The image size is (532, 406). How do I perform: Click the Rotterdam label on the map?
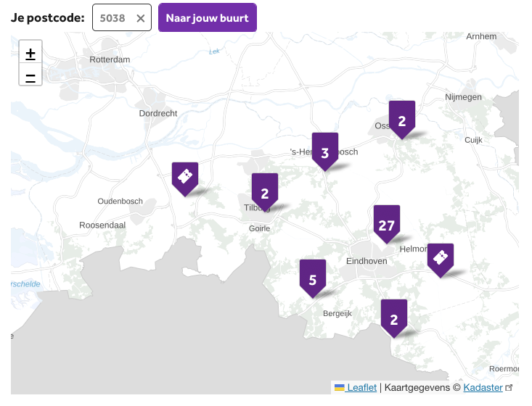[x=110, y=59]
